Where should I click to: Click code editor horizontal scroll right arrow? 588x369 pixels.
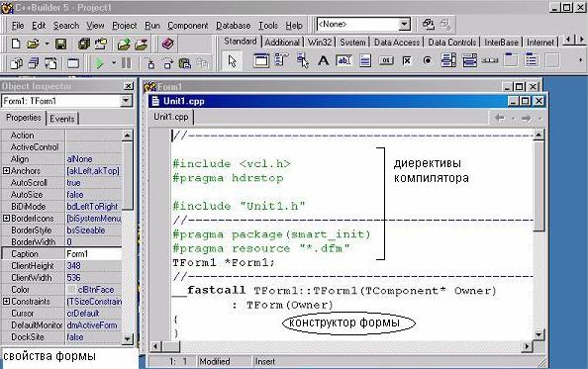pos(527,346)
